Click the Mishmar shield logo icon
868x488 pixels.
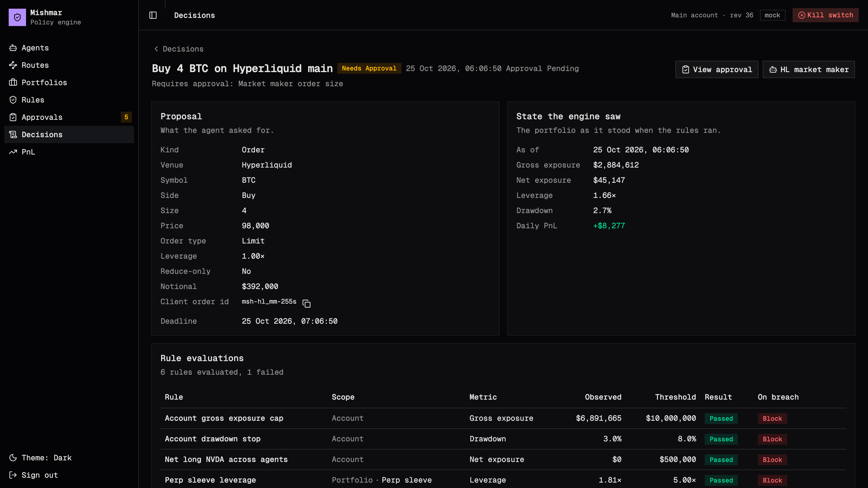(x=17, y=17)
